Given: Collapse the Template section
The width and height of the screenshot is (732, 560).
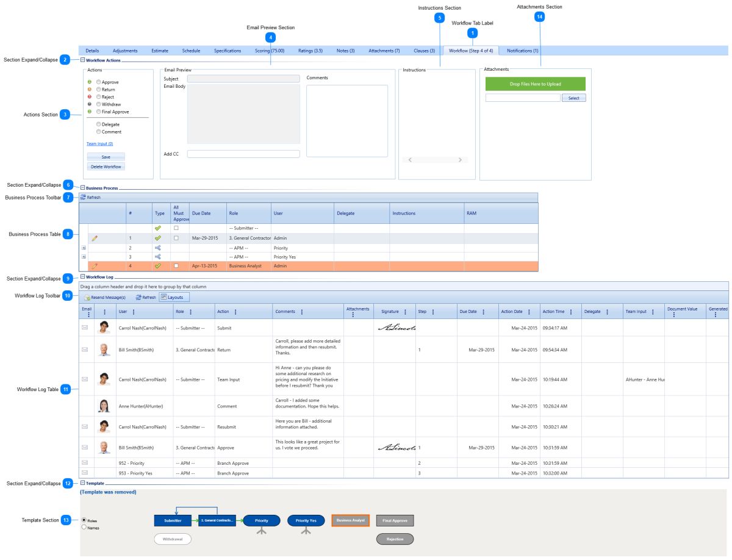Looking at the screenshot, I should [82, 483].
